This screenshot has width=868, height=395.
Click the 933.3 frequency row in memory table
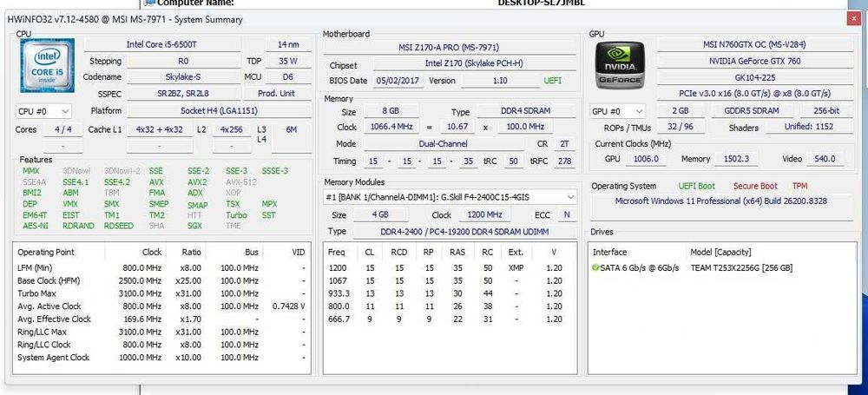[450, 293]
